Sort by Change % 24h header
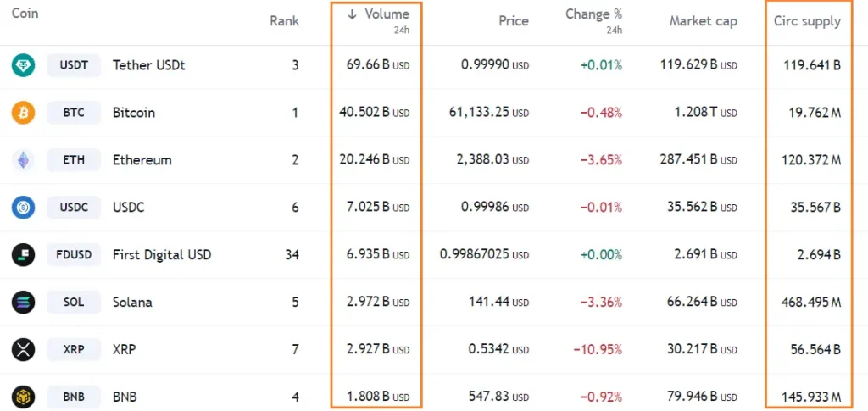 coord(594,20)
